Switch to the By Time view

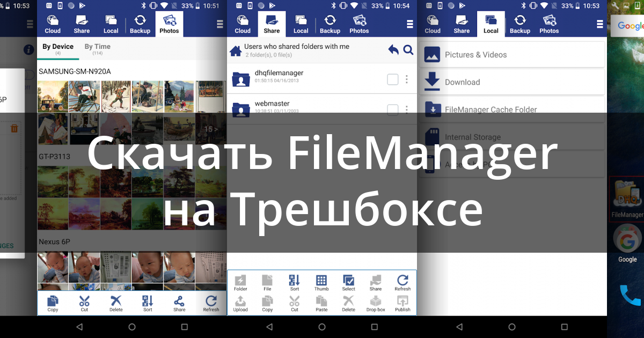[98, 49]
